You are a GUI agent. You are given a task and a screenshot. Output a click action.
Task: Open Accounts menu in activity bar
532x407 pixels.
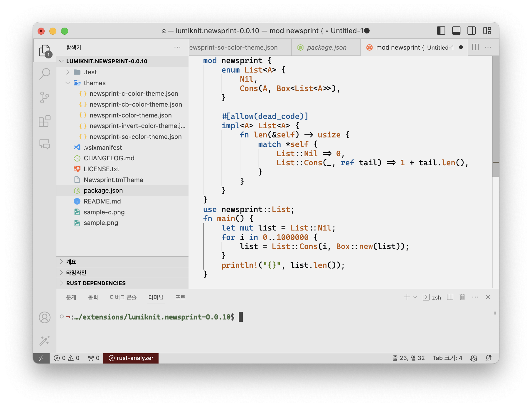coord(45,317)
